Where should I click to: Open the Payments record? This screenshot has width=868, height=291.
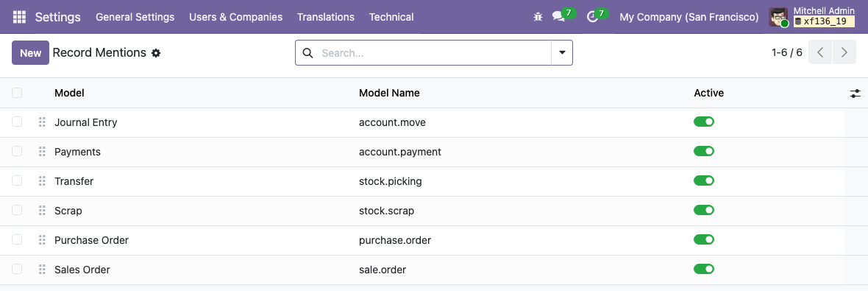click(77, 152)
